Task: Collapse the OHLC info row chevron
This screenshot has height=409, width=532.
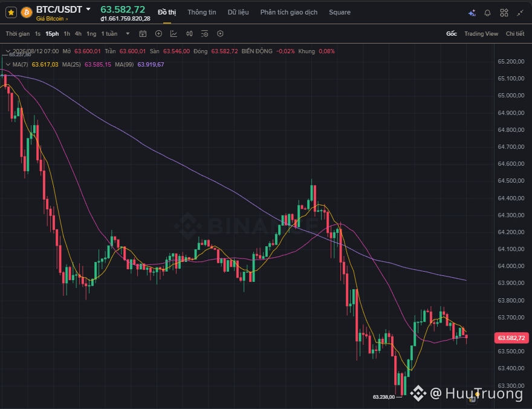Action: [x=8, y=51]
